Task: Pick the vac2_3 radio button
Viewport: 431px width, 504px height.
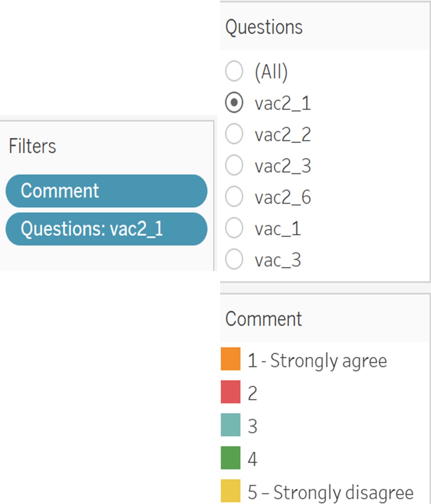Action: pos(234,165)
